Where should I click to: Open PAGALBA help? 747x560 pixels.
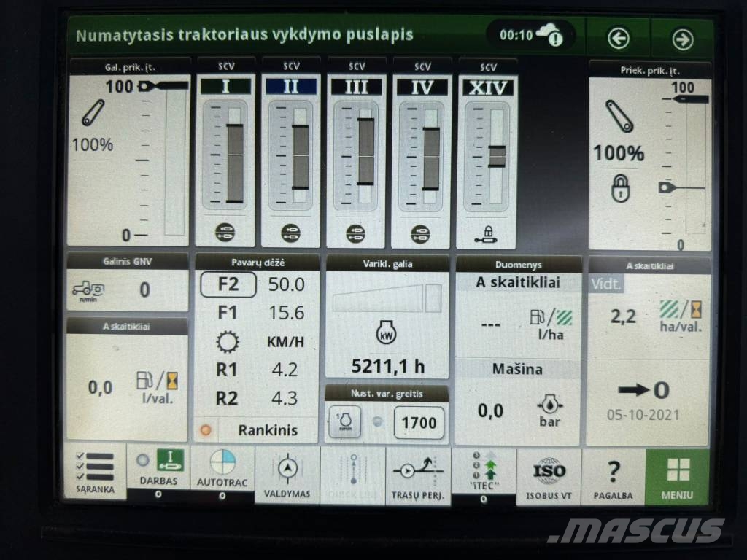[613, 478]
